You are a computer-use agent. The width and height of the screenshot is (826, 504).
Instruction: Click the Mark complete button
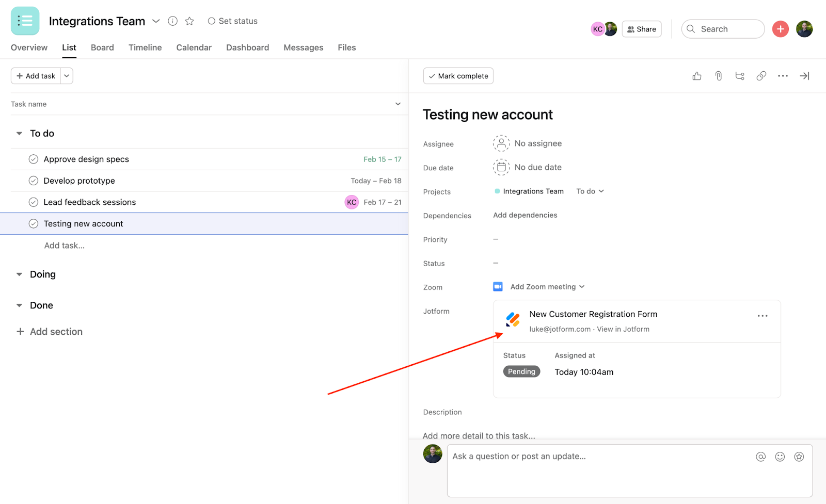pos(458,76)
